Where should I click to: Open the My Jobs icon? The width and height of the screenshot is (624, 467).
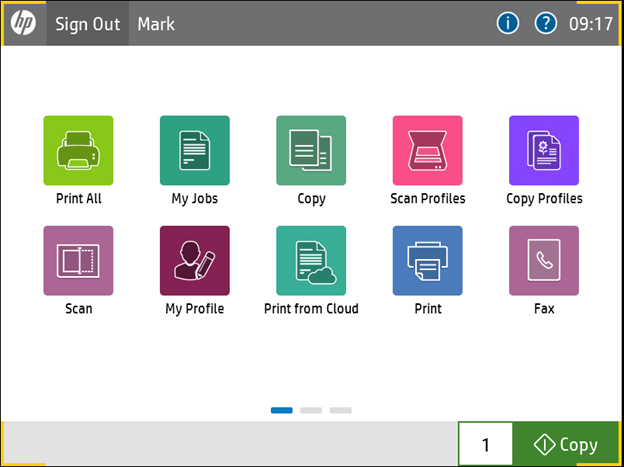pos(194,151)
